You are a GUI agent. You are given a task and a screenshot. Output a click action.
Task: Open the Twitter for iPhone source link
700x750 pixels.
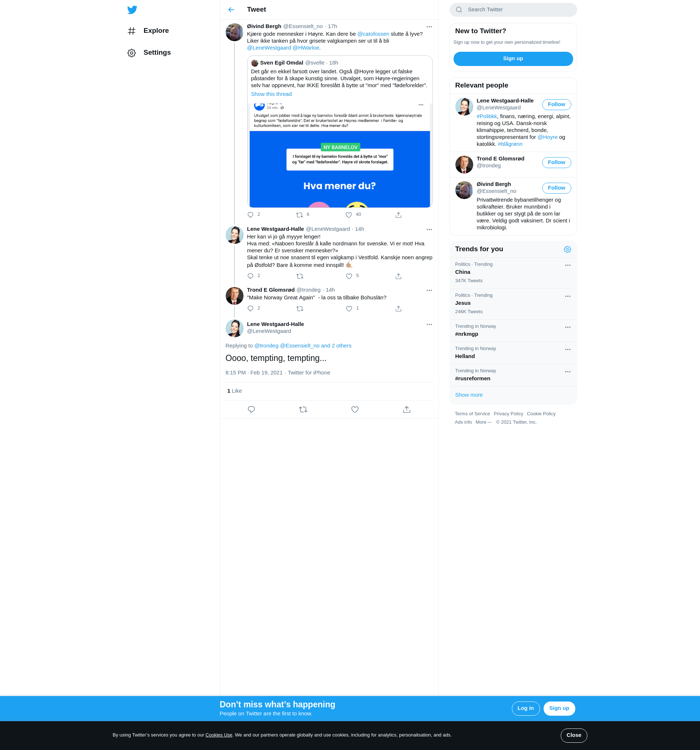tap(309, 373)
